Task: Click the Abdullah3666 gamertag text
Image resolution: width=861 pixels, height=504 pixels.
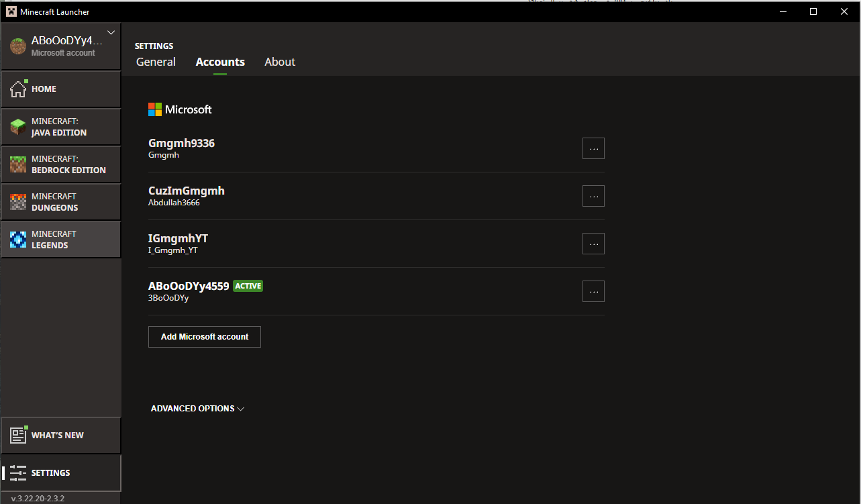Action: click(x=174, y=203)
